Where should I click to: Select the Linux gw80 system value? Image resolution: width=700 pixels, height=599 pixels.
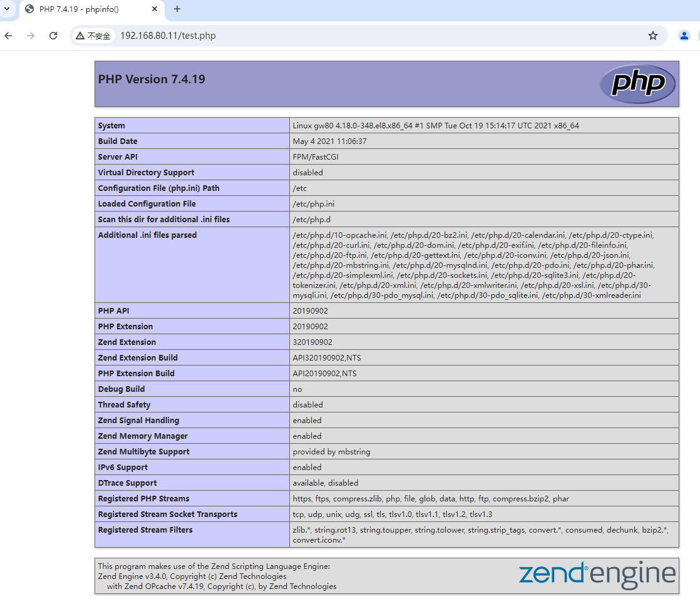[x=436, y=126]
